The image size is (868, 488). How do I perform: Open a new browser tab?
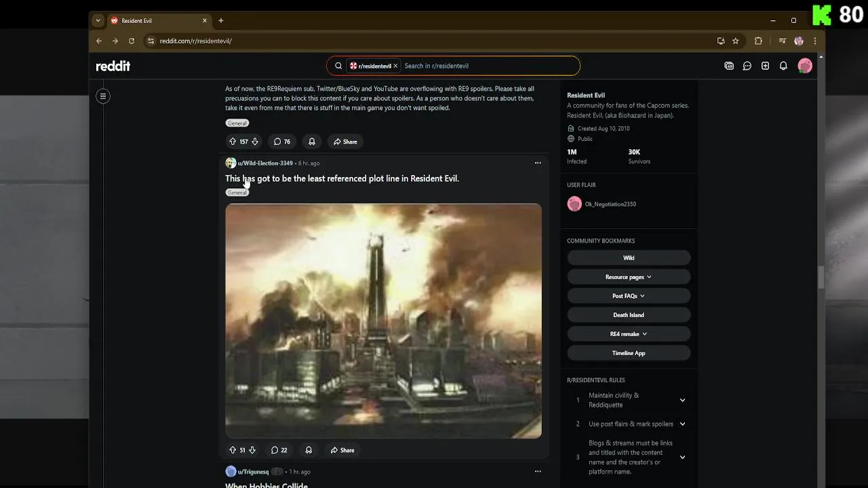pos(220,21)
